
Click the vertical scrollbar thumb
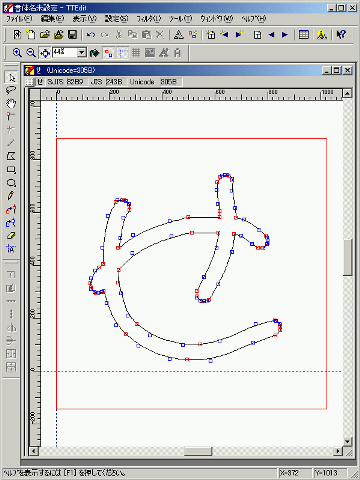click(x=348, y=257)
